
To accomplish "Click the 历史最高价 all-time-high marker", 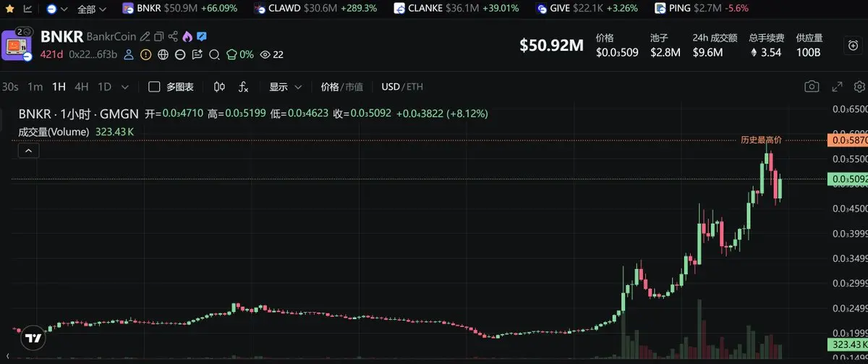I will (761, 140).
